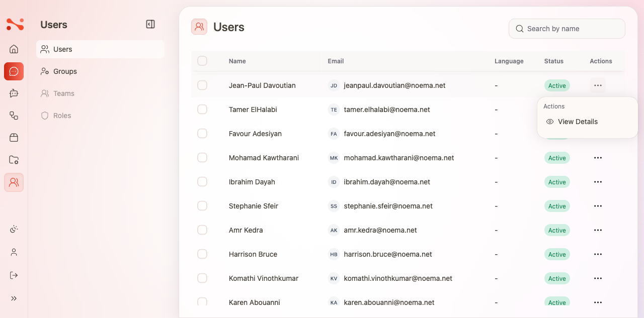Click ID avatar for Ibrahim Dayah
The height and width of the screenshot is (318, 644).
tap(334, 182)
